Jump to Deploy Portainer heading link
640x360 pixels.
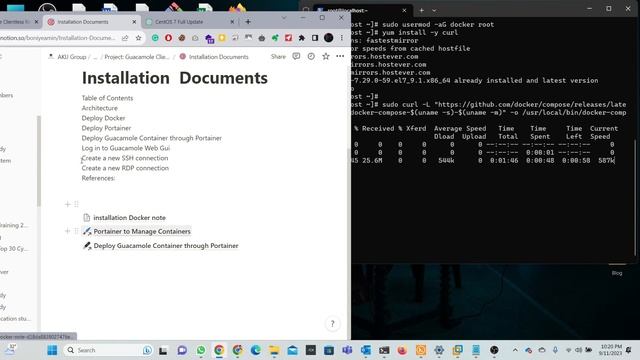[106, 128]
